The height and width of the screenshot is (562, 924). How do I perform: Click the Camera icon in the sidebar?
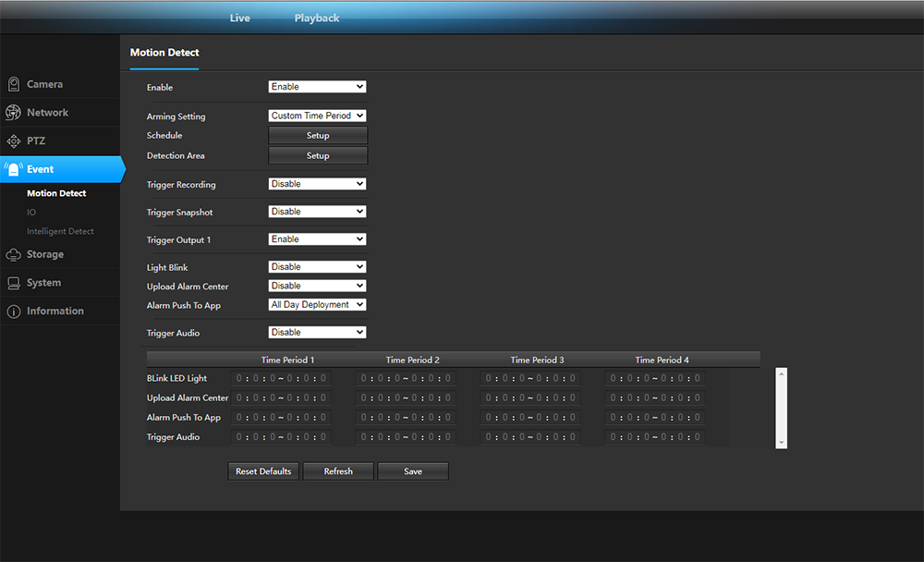tap(14, 84)
